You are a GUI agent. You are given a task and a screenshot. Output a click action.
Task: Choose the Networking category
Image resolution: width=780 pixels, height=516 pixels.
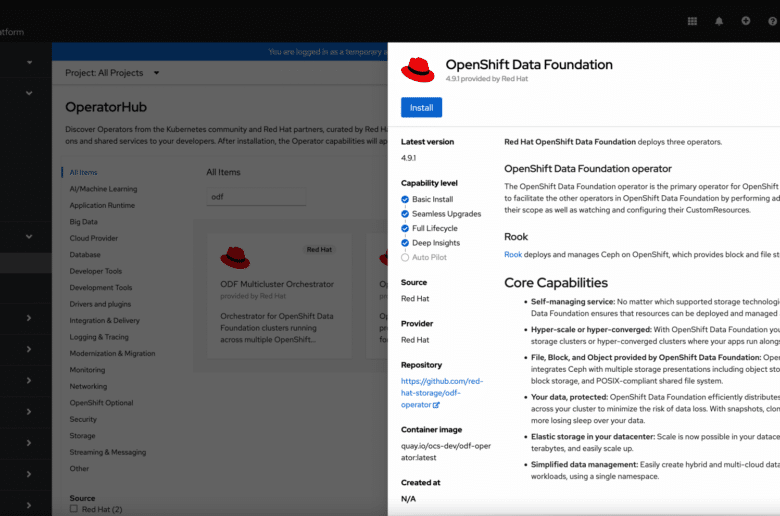point(88,386)
